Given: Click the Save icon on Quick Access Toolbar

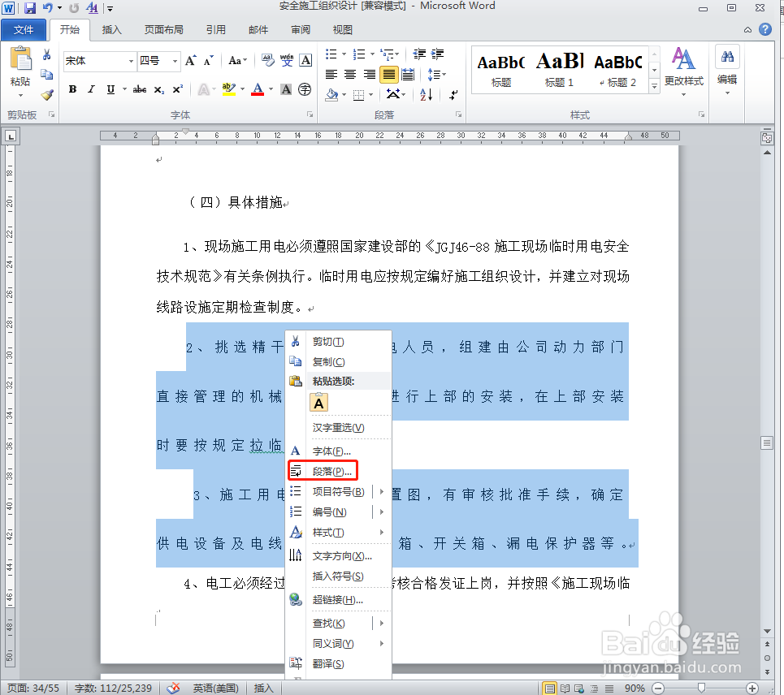Looking at the screenshot, I should 29,6.
